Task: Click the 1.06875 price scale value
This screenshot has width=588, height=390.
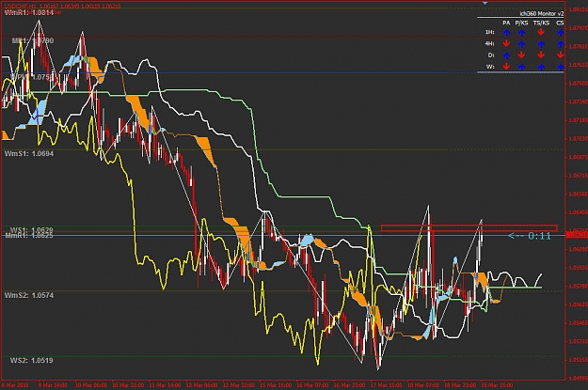Action: pos(578,157)
